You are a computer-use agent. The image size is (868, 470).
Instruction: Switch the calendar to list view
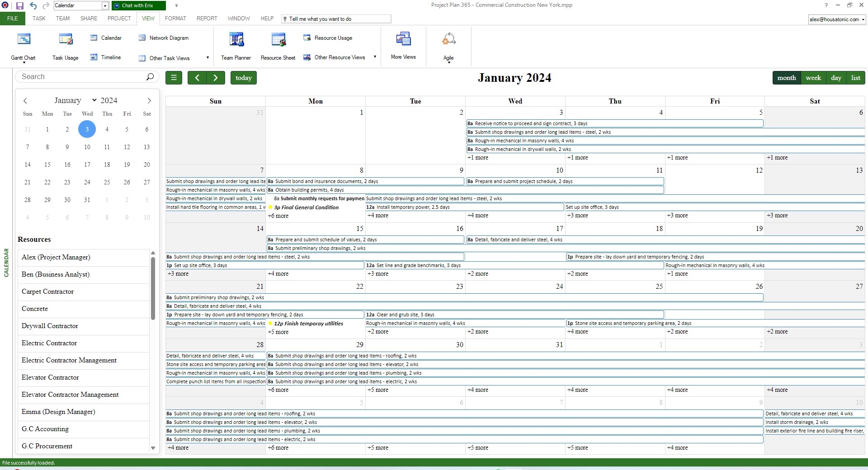point(855,77)
